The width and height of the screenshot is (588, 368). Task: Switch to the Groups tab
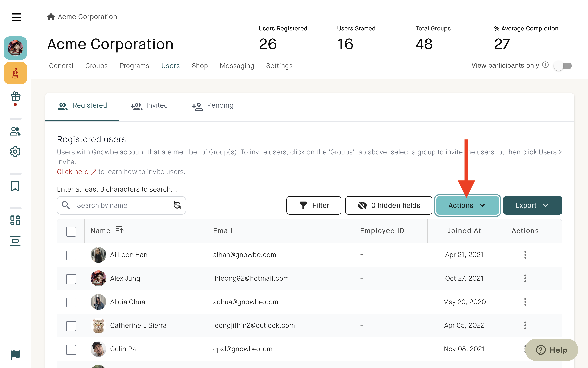click(x=96, y=66)
